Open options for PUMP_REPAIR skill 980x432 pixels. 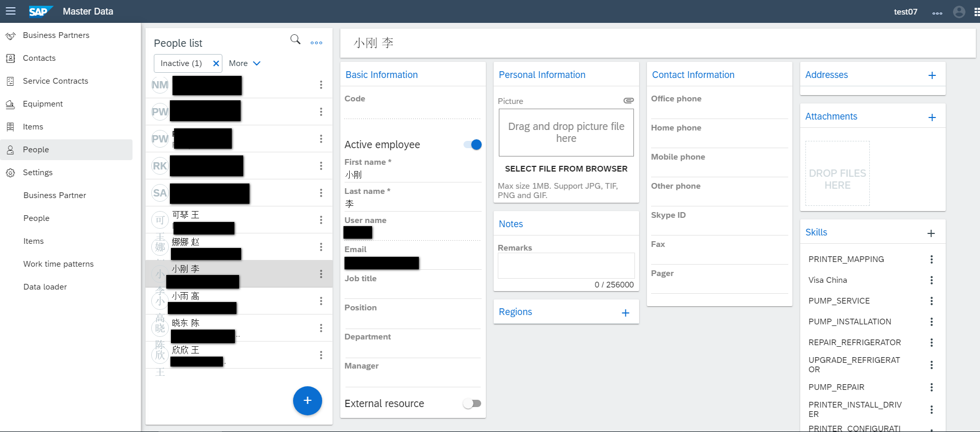pos(932,387)
